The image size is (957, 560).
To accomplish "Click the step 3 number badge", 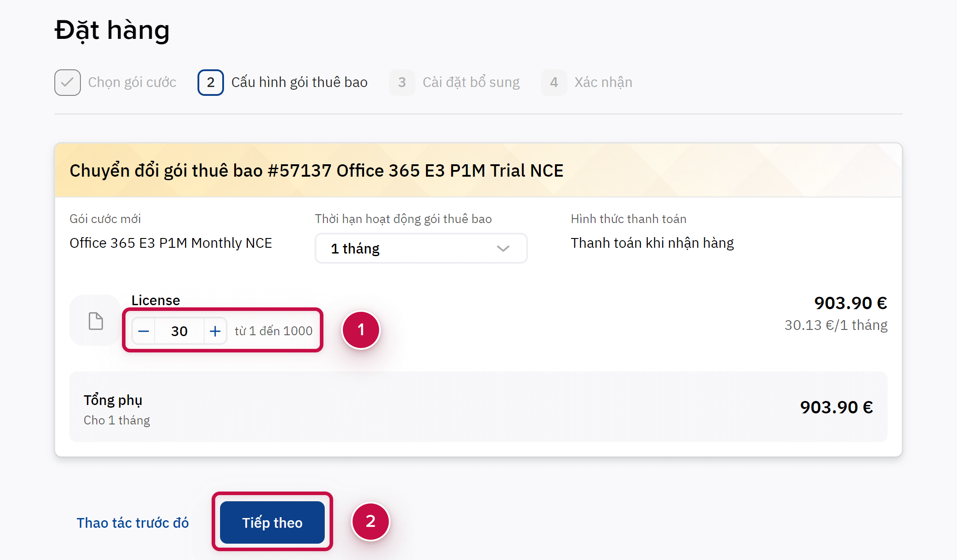I will 402,83.
